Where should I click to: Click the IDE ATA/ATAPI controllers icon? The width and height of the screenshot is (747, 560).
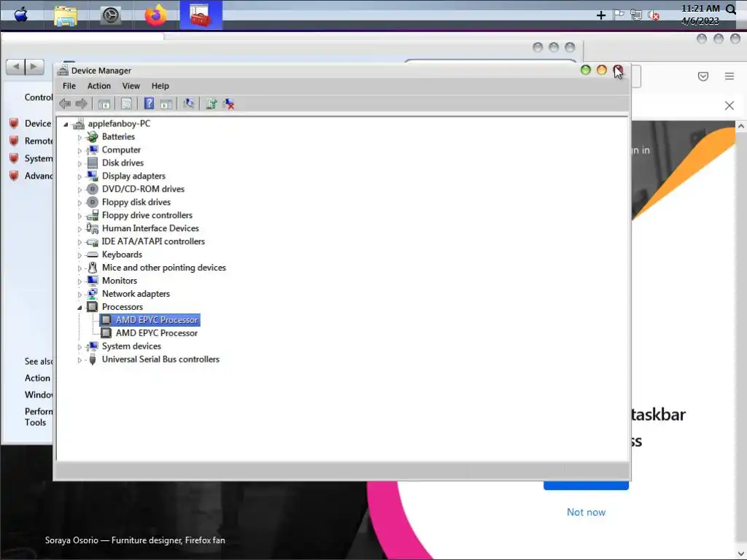pyautogui.click(x=93, y=242)
